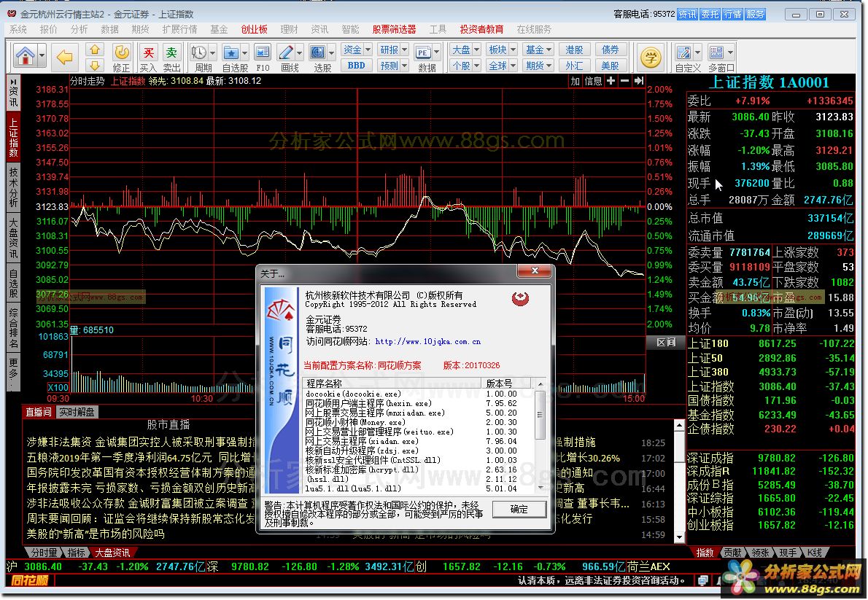Expand the 多窗口 dropdown arrow

pyautogui.click(x=731, y=52)
